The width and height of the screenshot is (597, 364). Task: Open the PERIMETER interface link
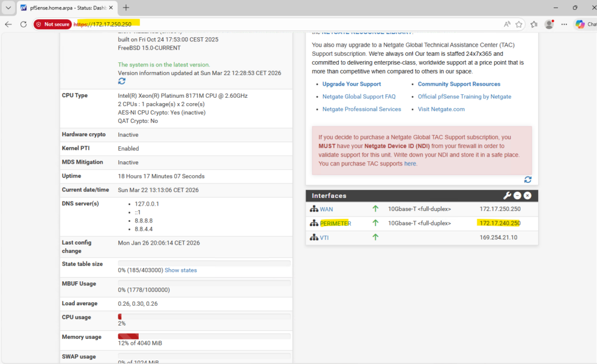point(335,223)
